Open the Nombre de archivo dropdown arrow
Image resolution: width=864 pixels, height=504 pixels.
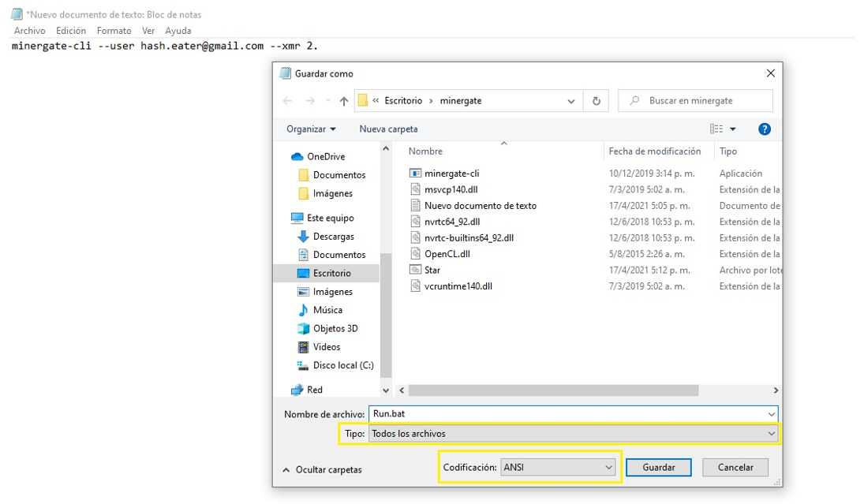pyautogui.click(x=772, y=414)
